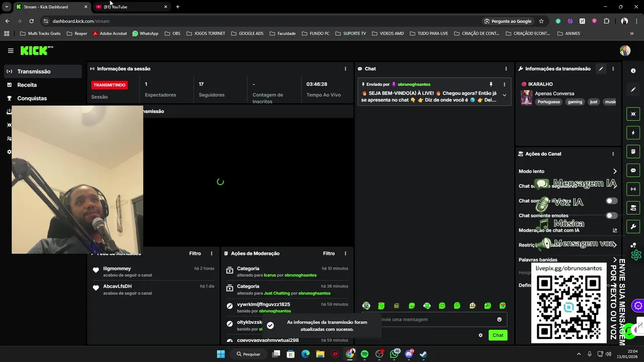Screen dimensions: 644x362
Task: Click the TRANSMITINDO status badge
Action: (x=109, y=85)
